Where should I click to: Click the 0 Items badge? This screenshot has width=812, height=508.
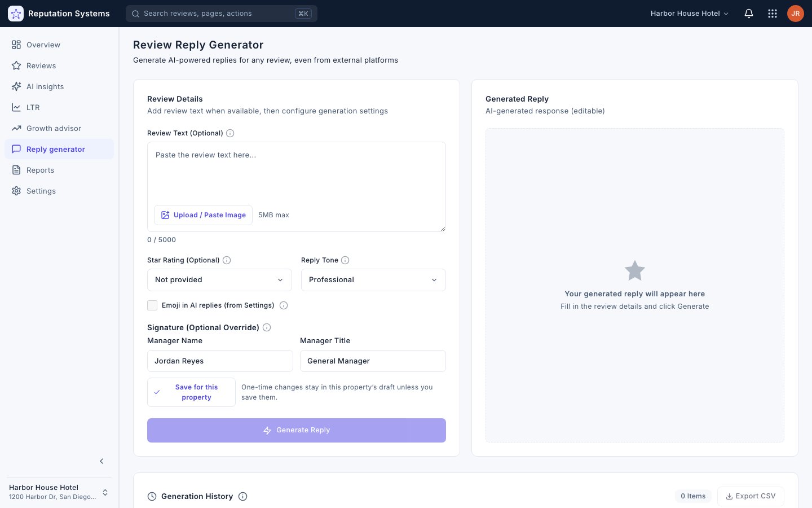coord(693,496)
